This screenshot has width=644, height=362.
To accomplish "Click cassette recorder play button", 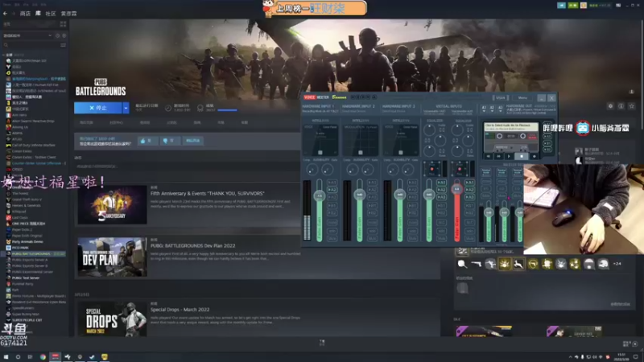I will coord(510,156).
